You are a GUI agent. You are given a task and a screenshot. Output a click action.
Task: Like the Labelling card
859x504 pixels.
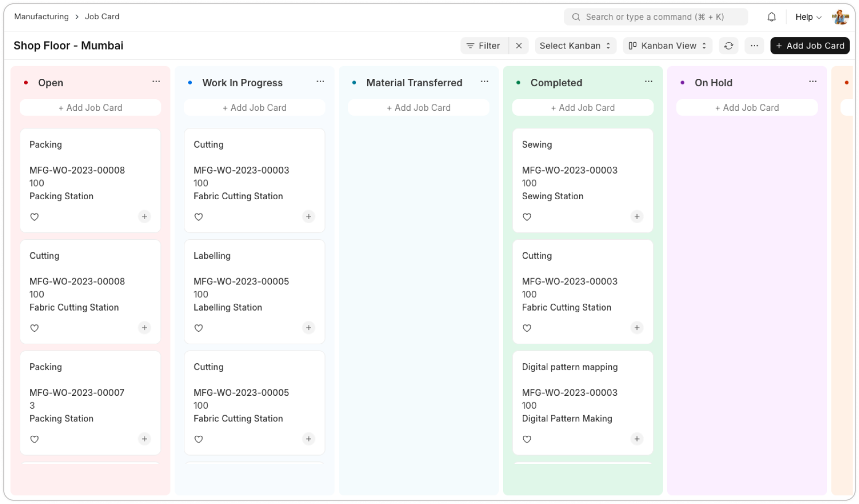(199, 328)
